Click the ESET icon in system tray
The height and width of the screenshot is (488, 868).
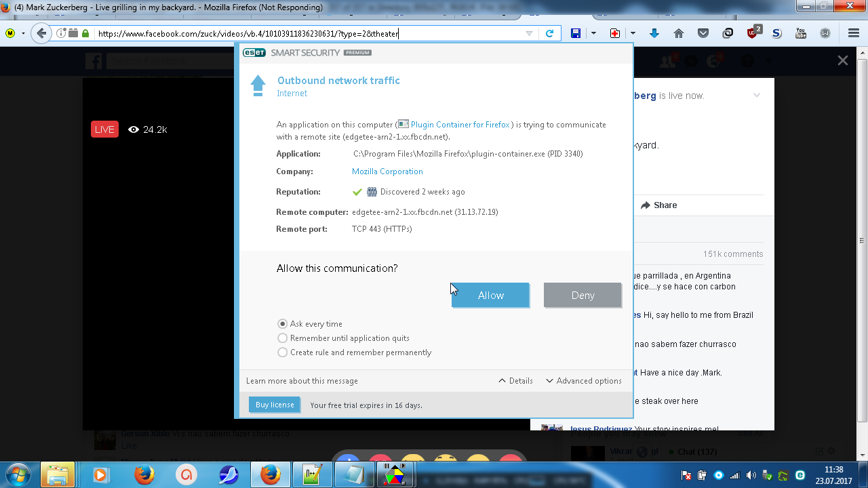click(800, 475)
